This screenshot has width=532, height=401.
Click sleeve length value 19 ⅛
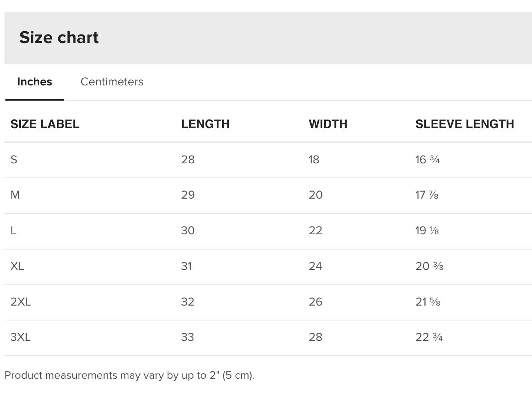[x=427, y=231]
